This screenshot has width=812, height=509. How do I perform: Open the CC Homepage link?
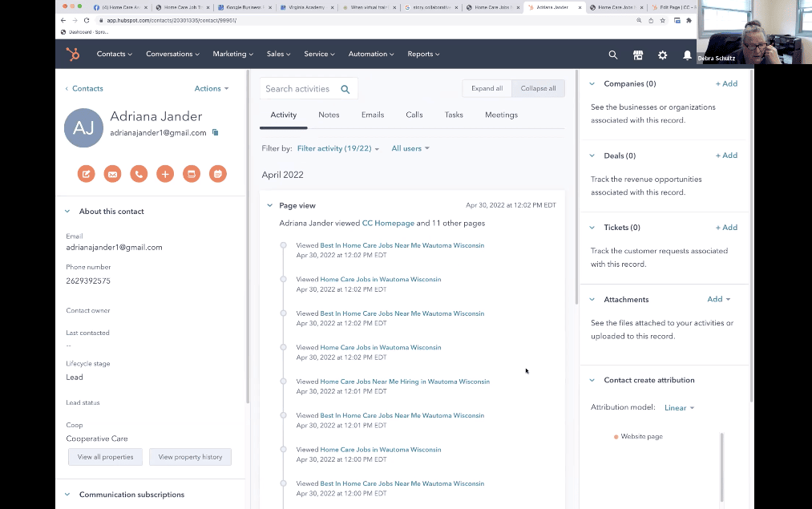[388, 223]
